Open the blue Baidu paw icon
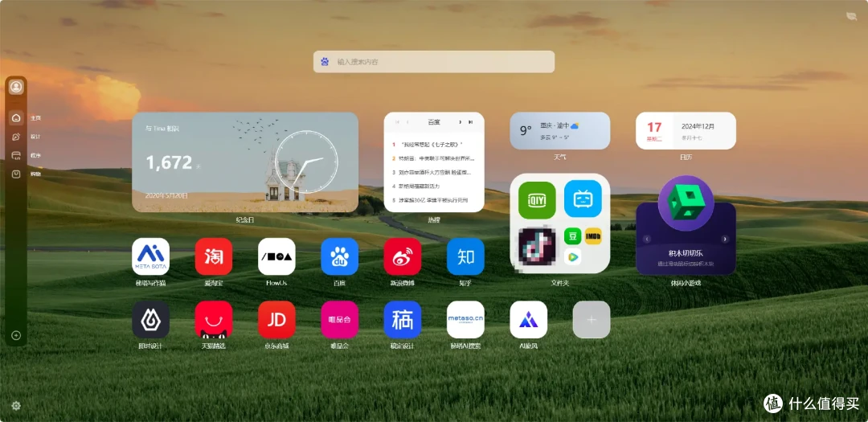868x422 pixels. coord(339,256)
